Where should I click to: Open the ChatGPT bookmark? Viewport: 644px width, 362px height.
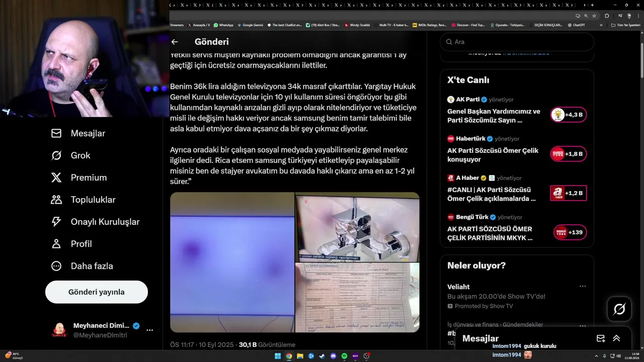pos(576,25)
